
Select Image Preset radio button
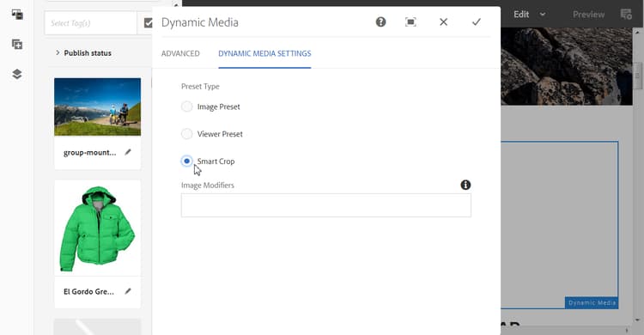tap(187, 107)
